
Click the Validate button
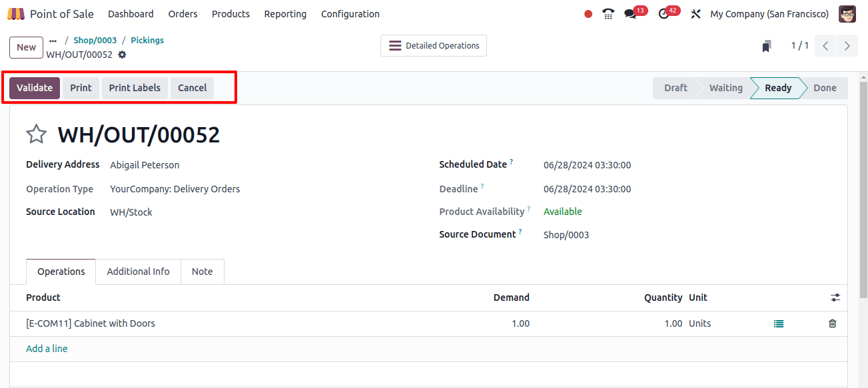(x=35, y=88)
